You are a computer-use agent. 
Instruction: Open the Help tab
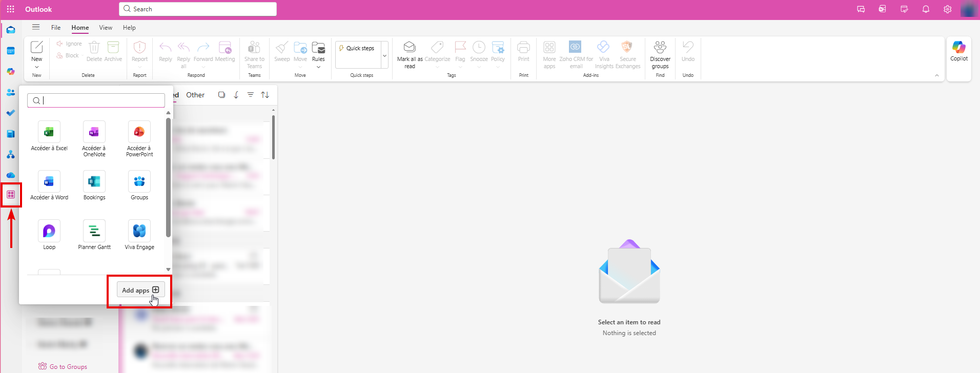(129, 28)
